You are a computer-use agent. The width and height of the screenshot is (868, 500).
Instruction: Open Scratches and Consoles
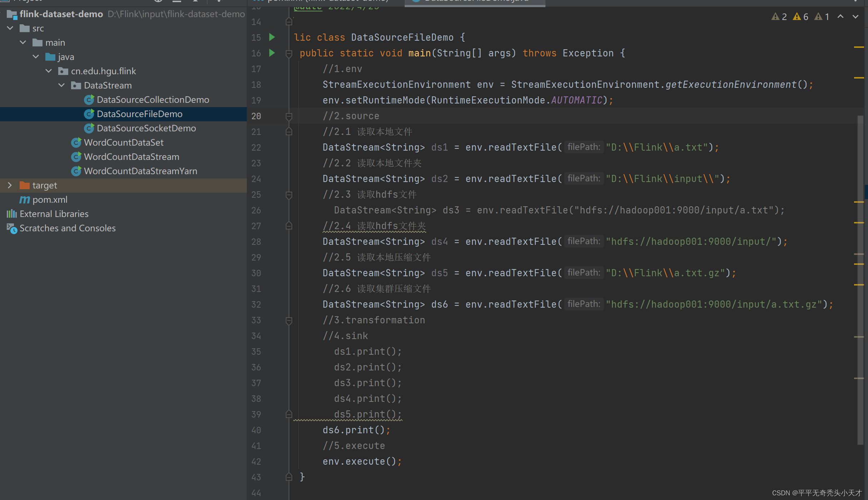[x=68, y=228]
